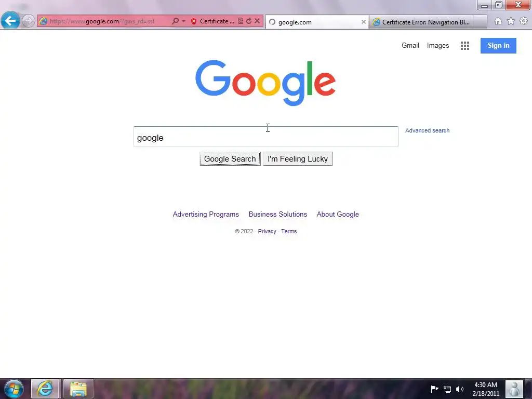
Task: Open the Google apps grid icon
Action: click(465, 46)
